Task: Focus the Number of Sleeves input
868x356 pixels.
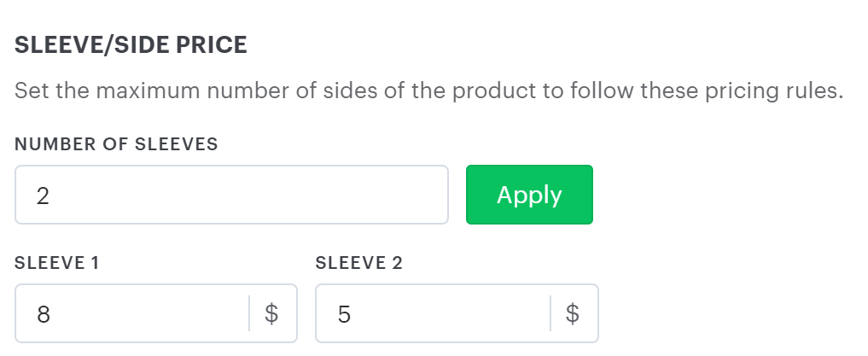Action: (x=231, y=196)
